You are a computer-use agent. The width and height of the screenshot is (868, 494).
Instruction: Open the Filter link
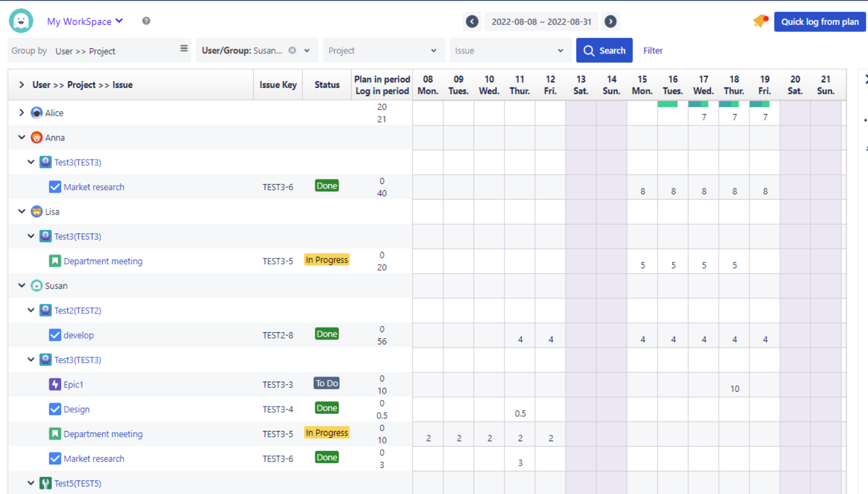(652, 51)
